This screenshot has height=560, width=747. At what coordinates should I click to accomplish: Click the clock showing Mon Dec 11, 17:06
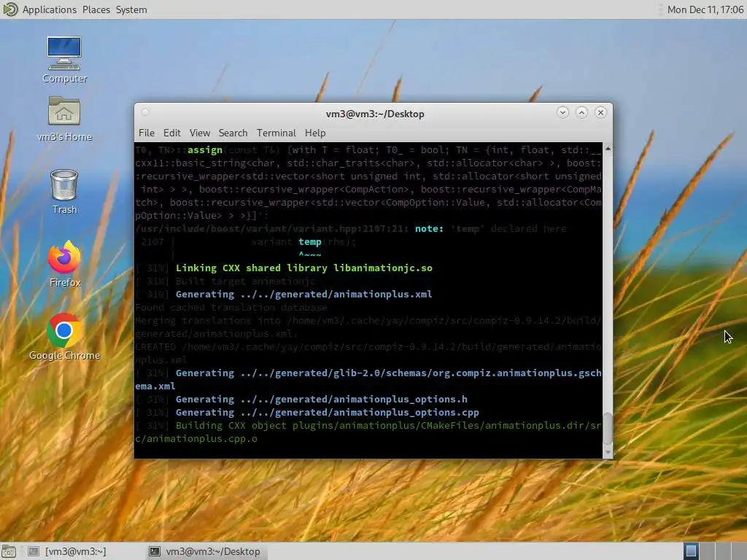coord(705,9)
